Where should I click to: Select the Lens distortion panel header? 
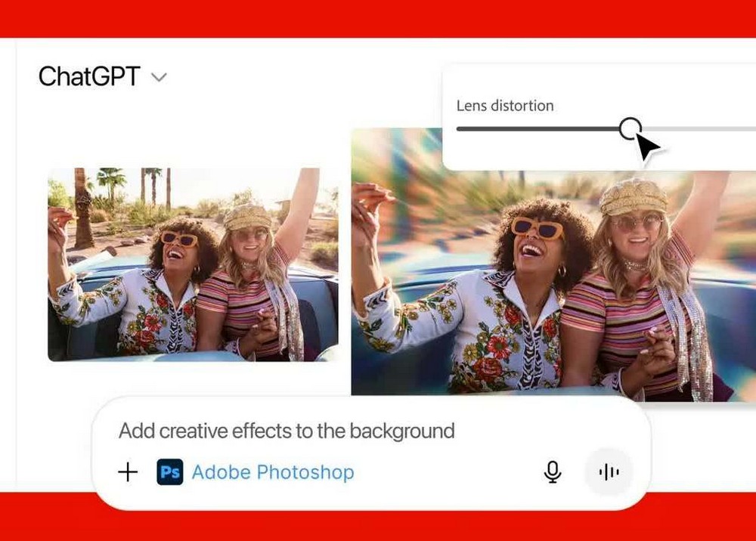505,106
